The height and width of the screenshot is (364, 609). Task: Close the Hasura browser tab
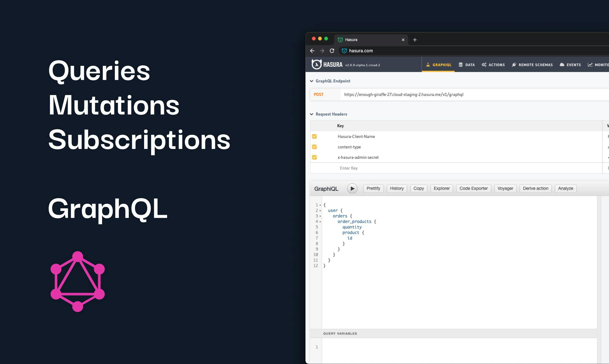click(x=403, y=40)
